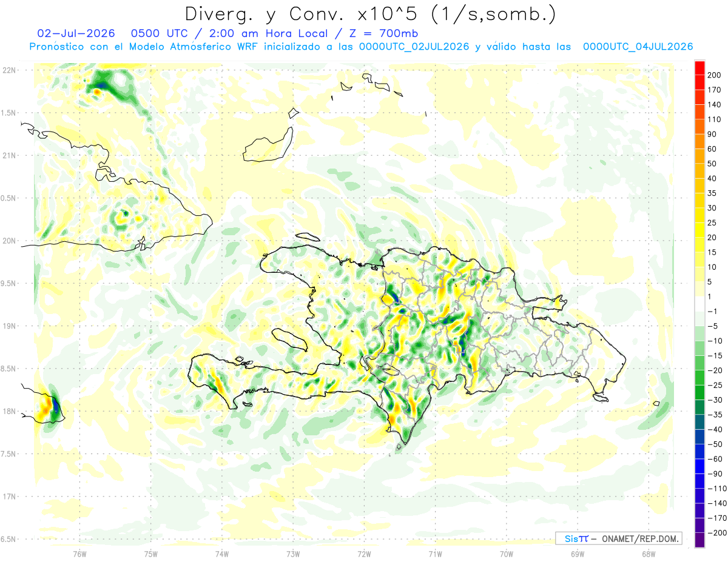Screen dimensions: 728x562
Task: Click the 19N latitude label
Action: [x=8, y=326]
